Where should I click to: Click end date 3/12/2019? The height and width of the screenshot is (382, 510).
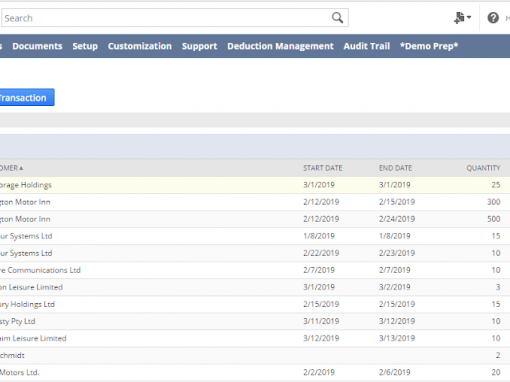point(397,321)
